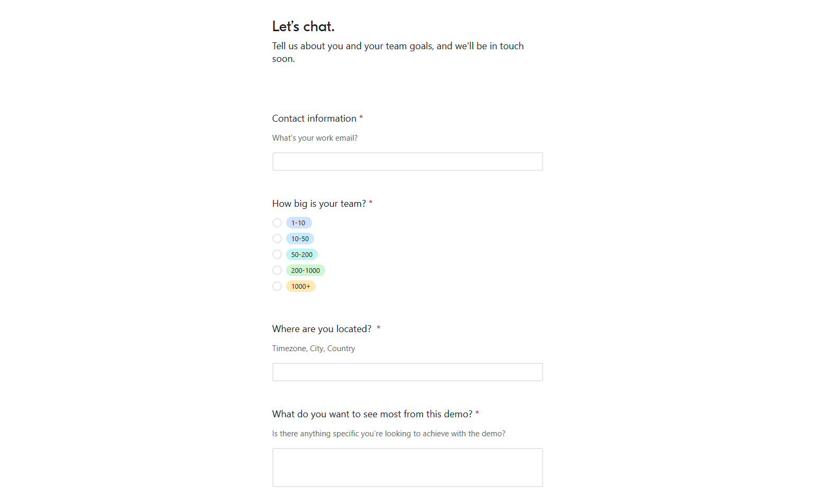Click the "Let's chat." heading
This screenshot has height=504, width=815.
303,26
